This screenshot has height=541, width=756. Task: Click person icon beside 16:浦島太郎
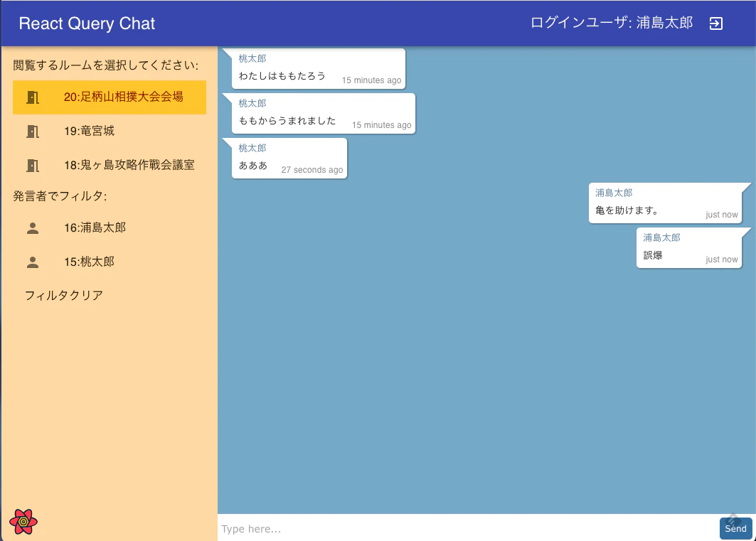[x=33, y=228]
